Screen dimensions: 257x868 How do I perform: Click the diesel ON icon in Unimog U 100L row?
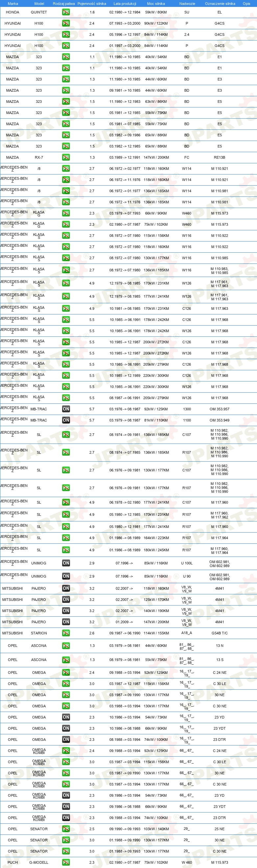click(66, 563)
